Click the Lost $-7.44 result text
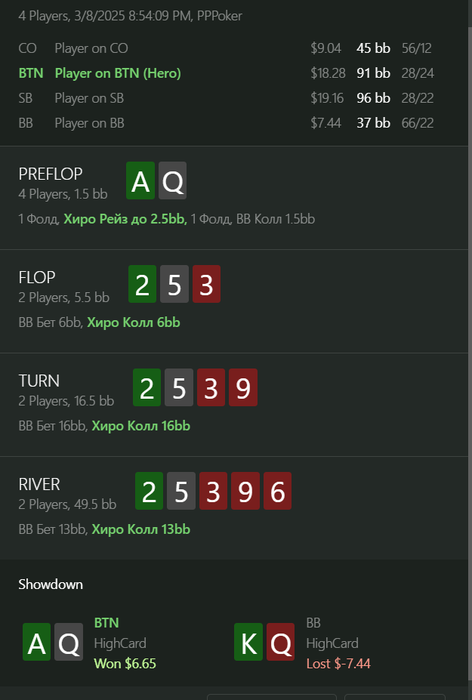Screen dimensions: 472x700 tap(338, 663)
